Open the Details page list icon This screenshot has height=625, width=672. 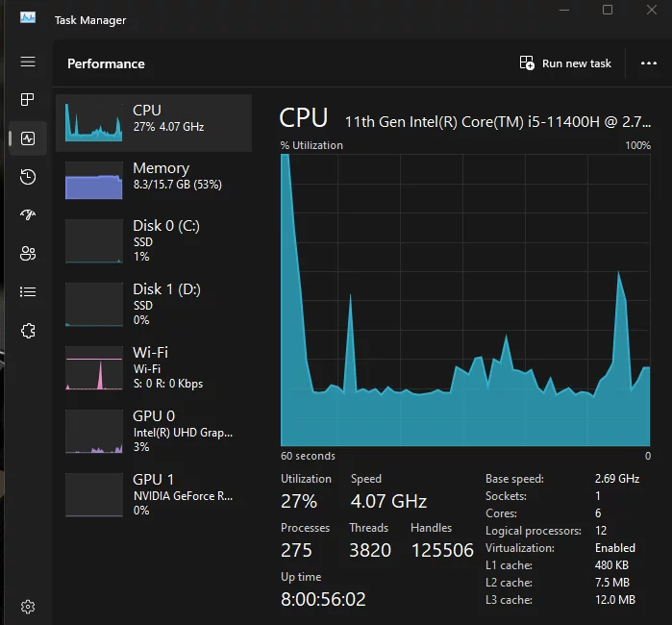point(28,292)
